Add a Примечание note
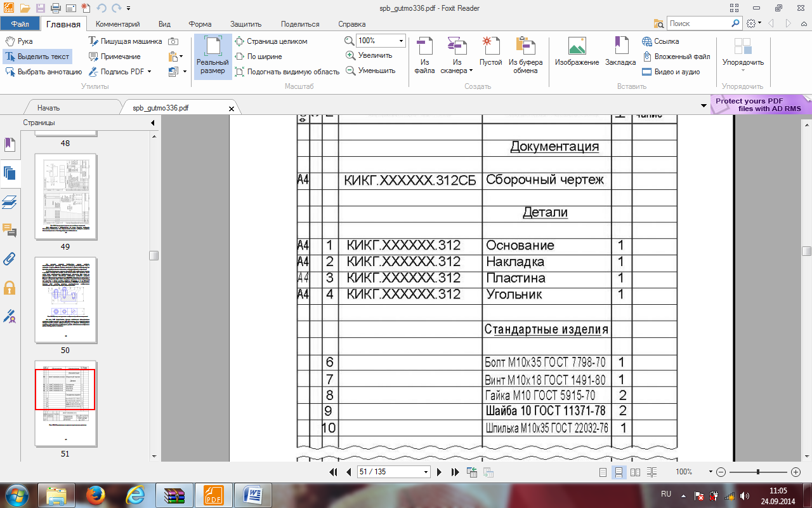812x508 pixels. (115, 57)
